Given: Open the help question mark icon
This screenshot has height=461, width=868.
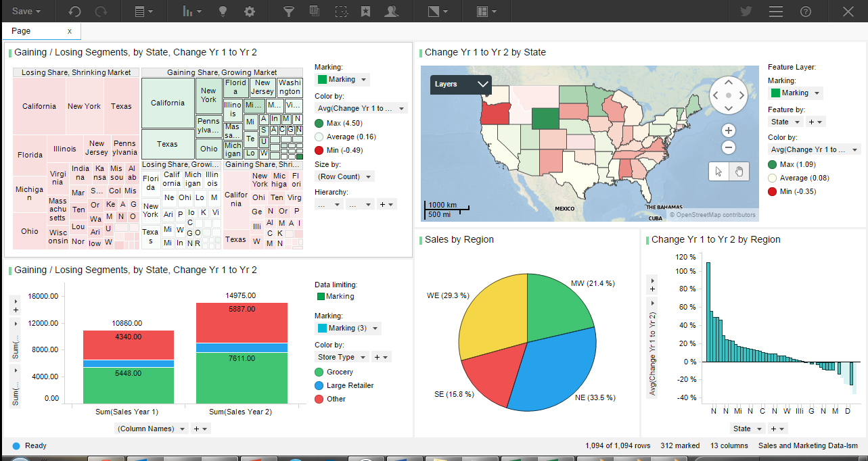Looking at the screenshot, I should [806, 11].
